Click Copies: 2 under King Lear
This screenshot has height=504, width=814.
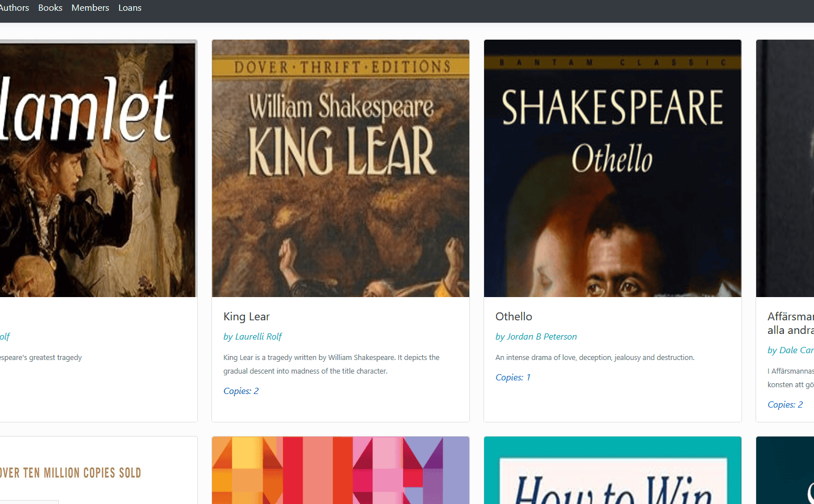pos(241,391)
